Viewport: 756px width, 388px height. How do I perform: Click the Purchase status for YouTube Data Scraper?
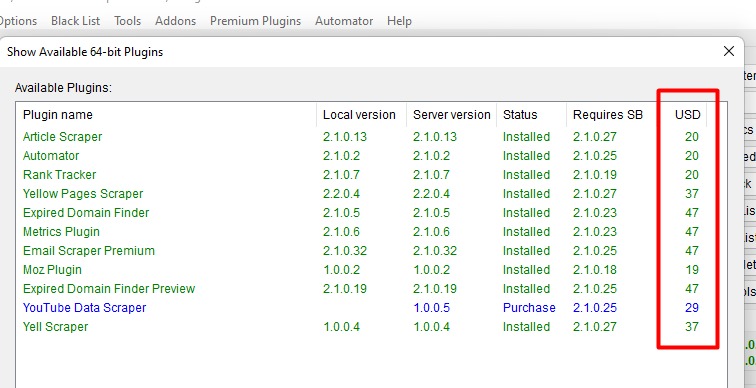point(529,308)
